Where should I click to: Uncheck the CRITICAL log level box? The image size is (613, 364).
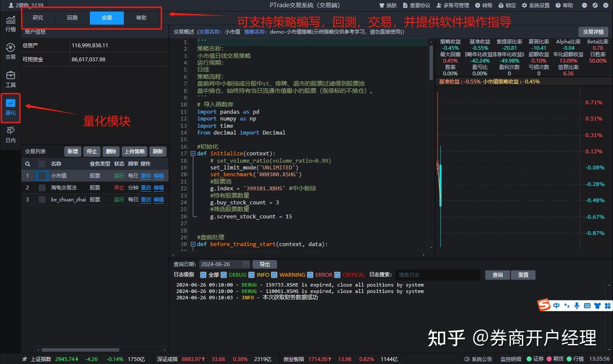(x=337, y=275)
